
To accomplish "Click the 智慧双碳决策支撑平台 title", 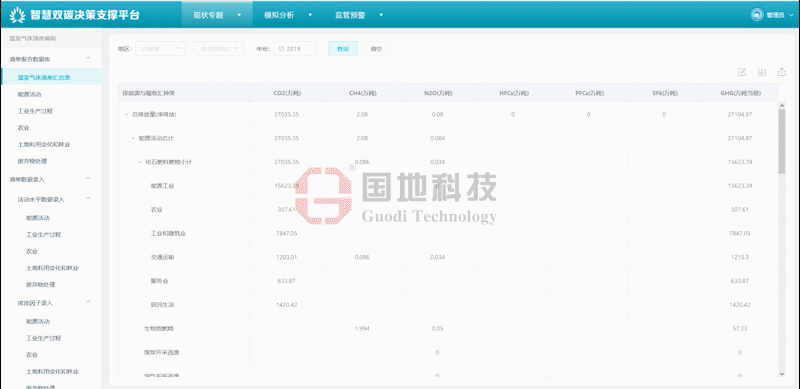I will click(x=85, y=15).
